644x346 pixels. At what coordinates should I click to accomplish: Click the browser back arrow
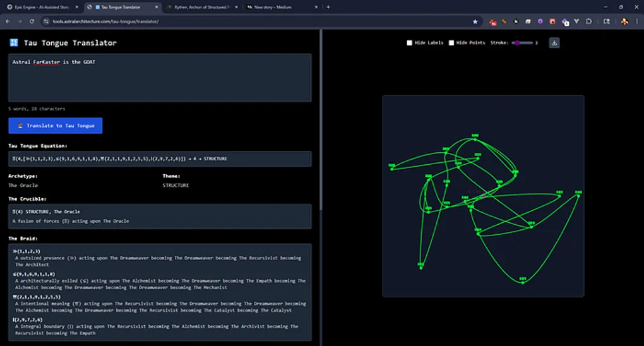8,21
